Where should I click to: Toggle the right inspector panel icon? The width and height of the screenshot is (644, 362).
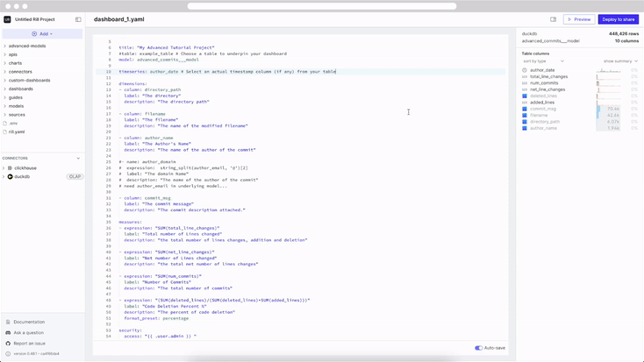[x=553, y=19]
